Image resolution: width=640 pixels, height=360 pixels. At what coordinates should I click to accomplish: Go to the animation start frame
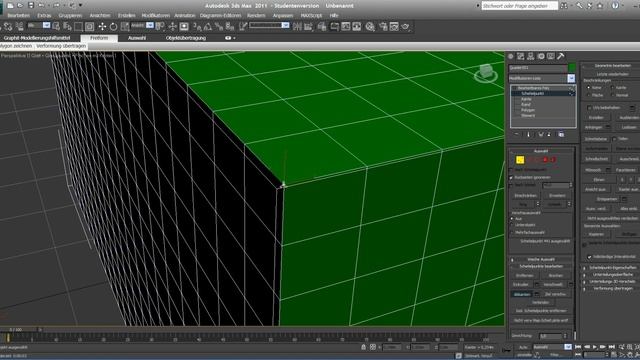pyautogui.click(x=578, y=347)
